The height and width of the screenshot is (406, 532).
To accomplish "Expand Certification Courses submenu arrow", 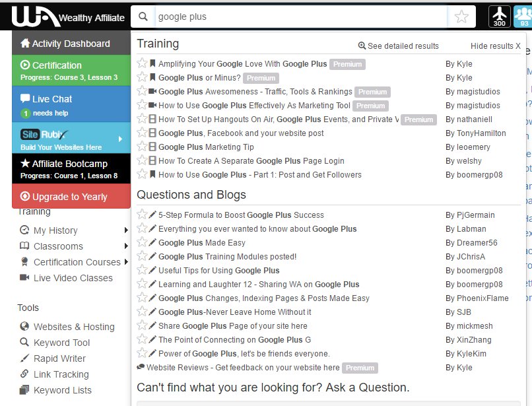I will (126, 261).
